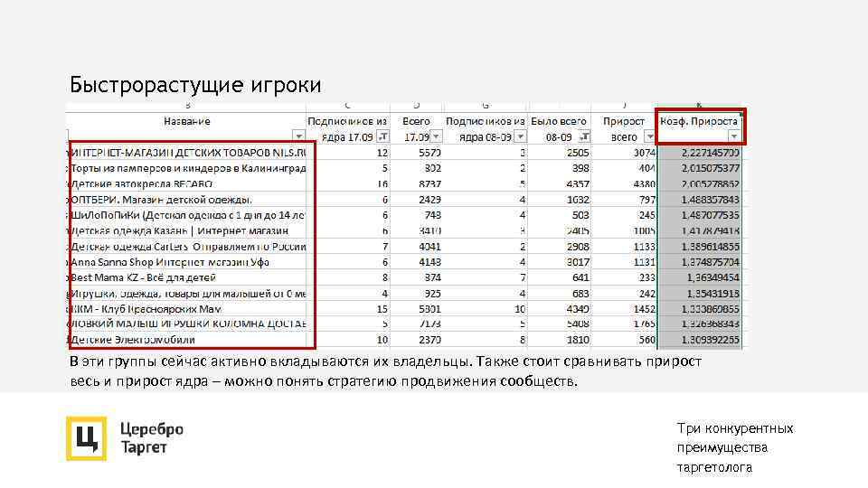The width and height of the screenshot is (868, 488).
Task: Click value 641 in Best Mama KZ row
Action: coord(580,277)
